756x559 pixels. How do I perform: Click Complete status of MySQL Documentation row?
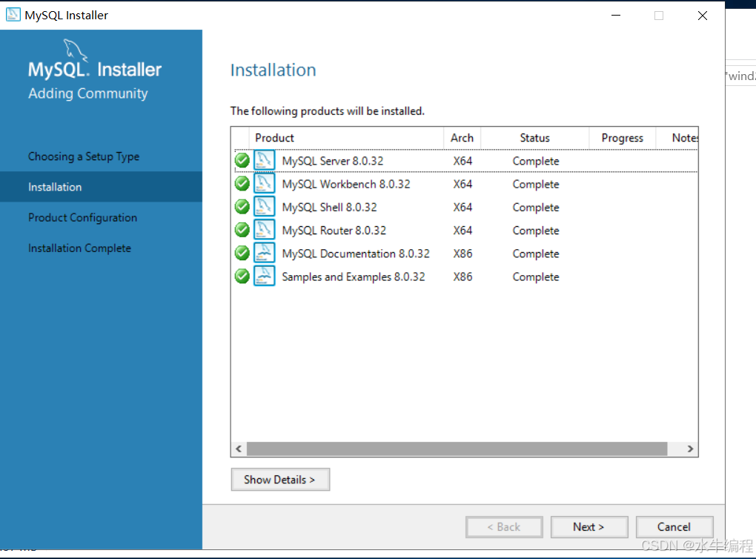tap(536, 254)
